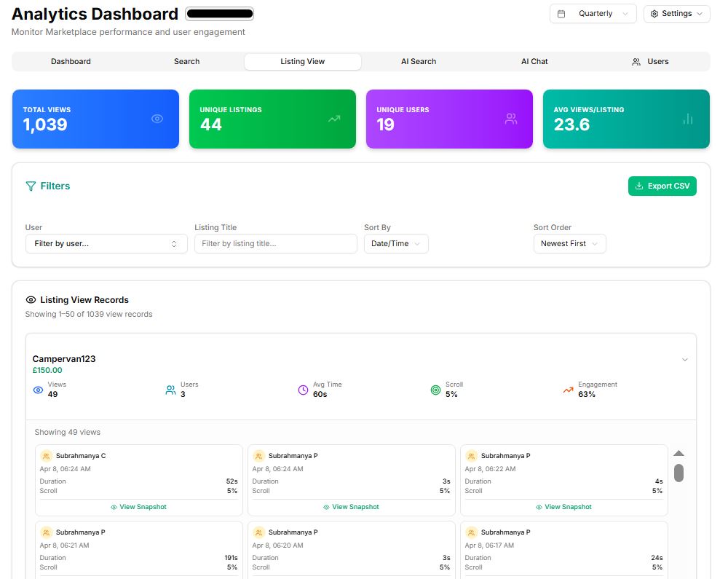728x579 pixels.
Task: Click the people icon in Unique Users card
Action: coord(511,119)
